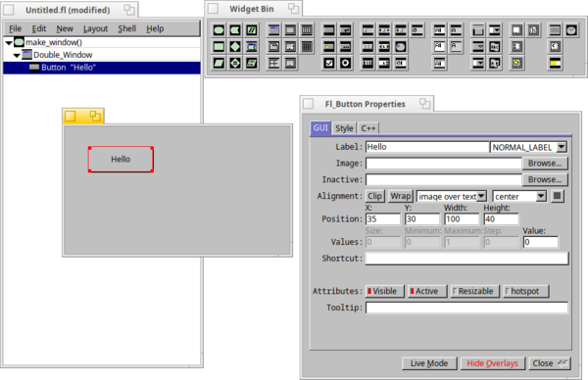Select the Clock widget icon
The height and width of the screenshot is (380, 588).
[x=571, y=30]
